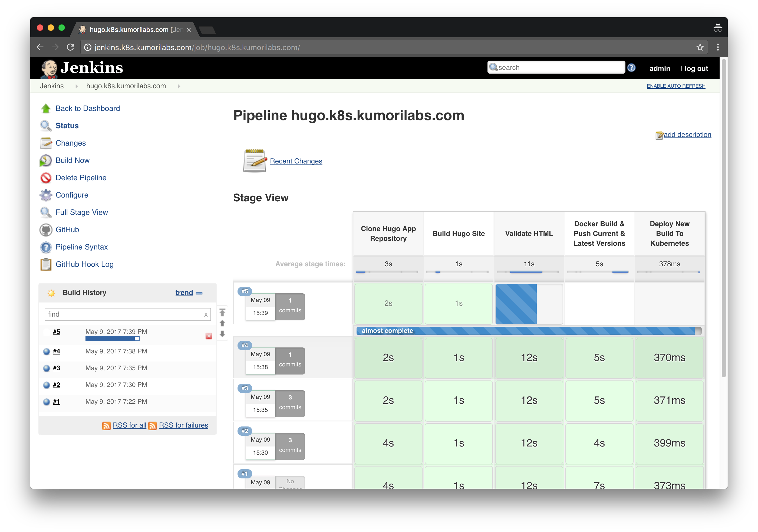Bookmark this page with the star icon
The height and width of the screenshot is (532, 758).
pyautogui.click(x=700, y=47)
